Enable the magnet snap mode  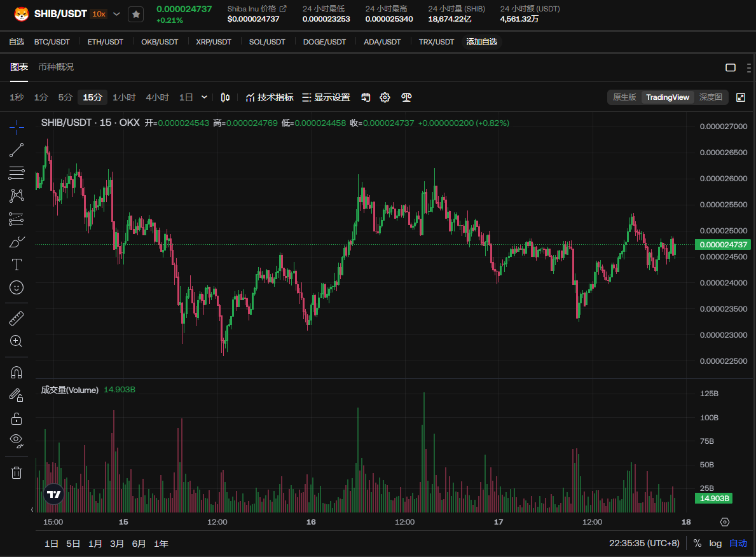pos(17,372)
